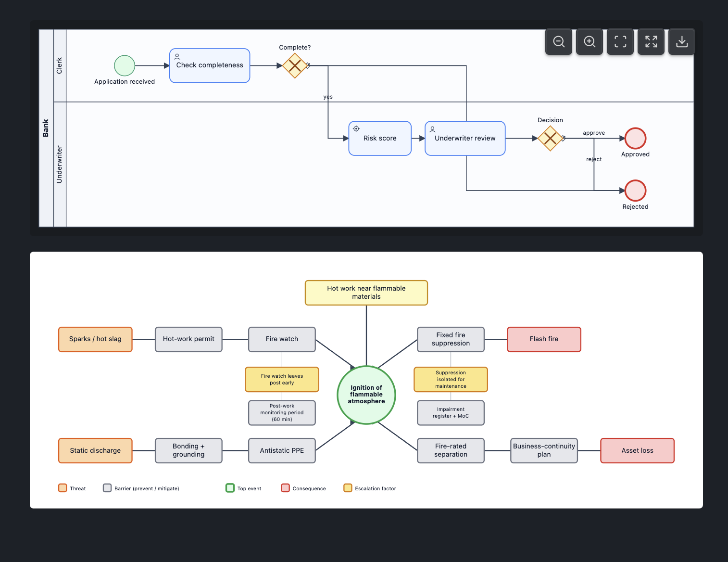Click the Consequence legend swatch
The height and width of the screenshot is (562, 728).
[x=285, y=488]
